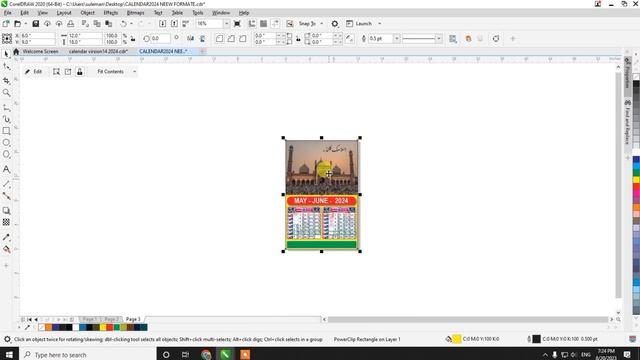Click the Save icon in toolbar
Viewport: 640px width, 360px height.
[36, 24]
